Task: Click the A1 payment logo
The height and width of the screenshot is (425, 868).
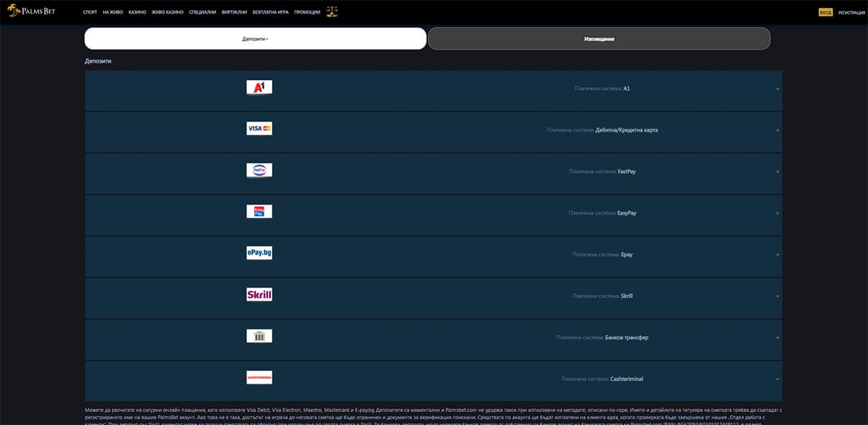Action: [x=259, y=87]
